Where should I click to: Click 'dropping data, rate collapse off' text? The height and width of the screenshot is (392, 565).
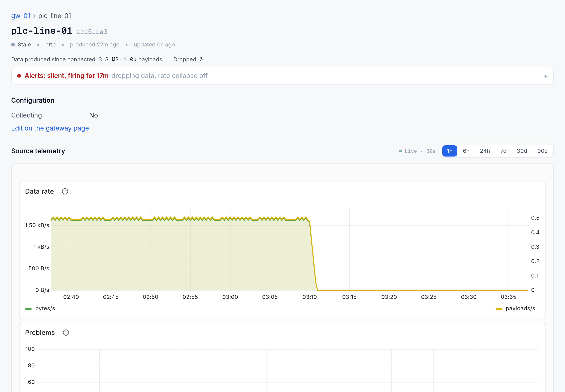point(159,76)
